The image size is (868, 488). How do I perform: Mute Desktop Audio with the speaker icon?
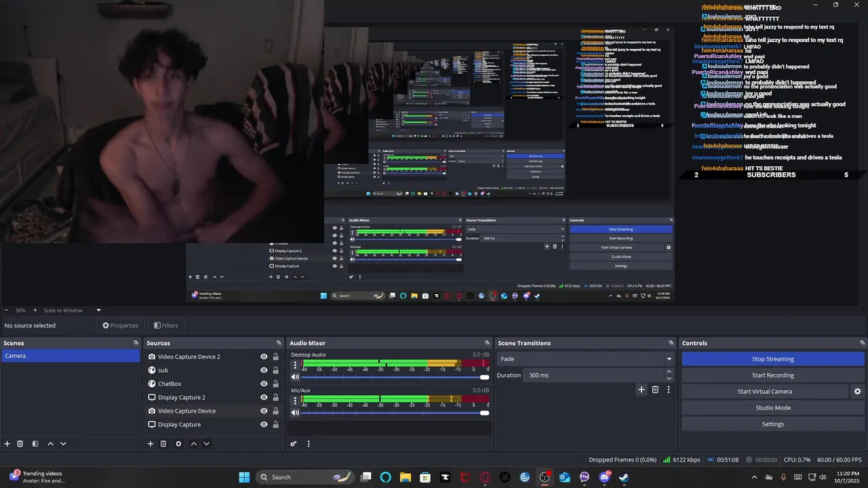[295, 377]
